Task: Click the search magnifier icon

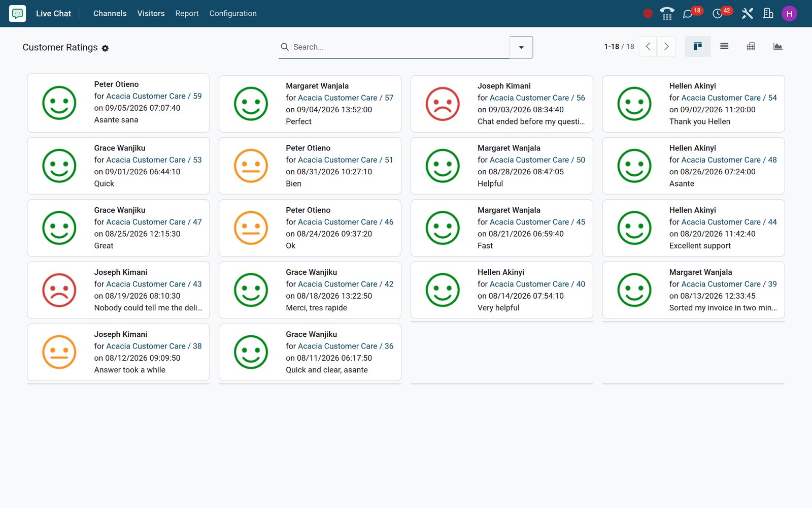Action: 285,47
